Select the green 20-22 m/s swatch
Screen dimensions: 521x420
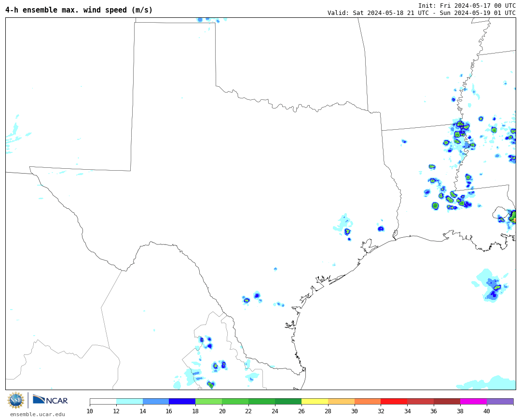235,401
